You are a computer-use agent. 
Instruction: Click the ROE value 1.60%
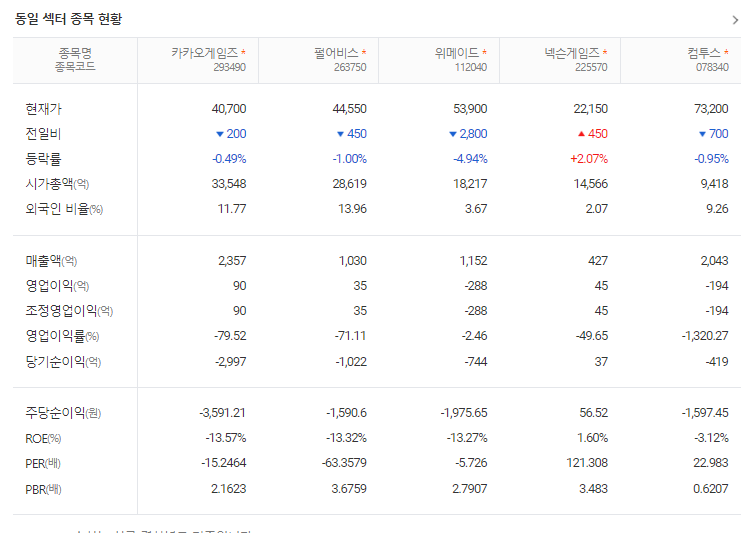point(593,438)
